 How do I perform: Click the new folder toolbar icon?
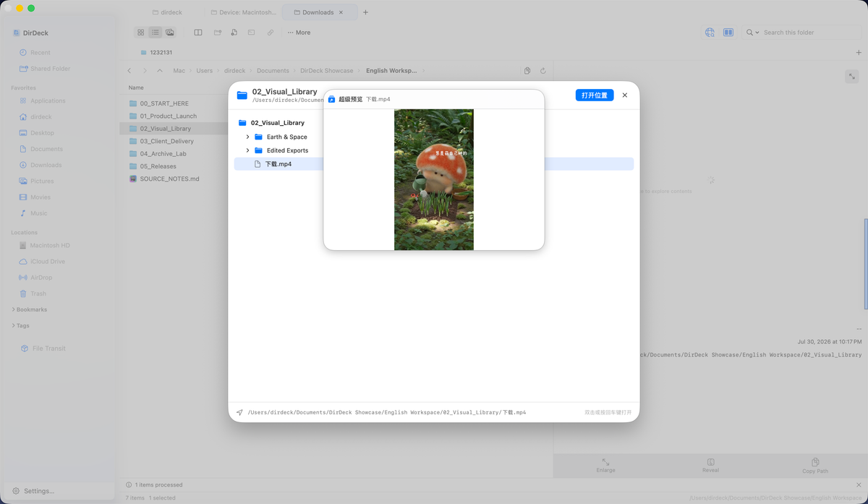(x=217, y=33)
